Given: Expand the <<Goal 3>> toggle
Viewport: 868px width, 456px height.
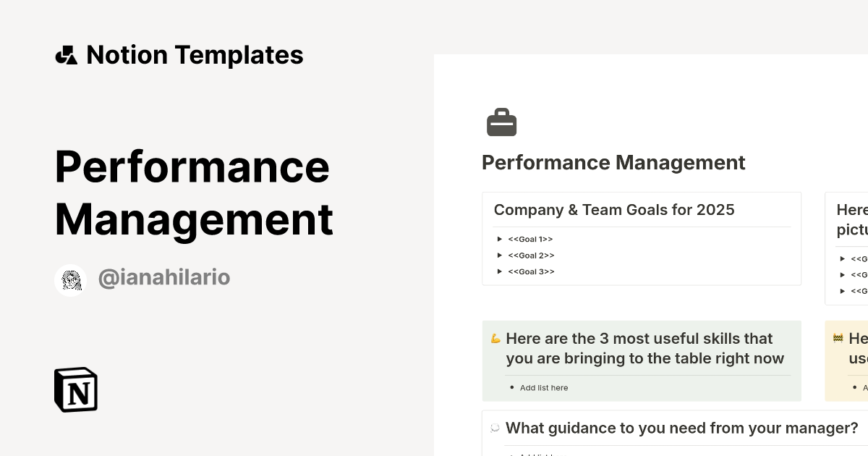Looking at the screenshot, I should coord(500,271).
